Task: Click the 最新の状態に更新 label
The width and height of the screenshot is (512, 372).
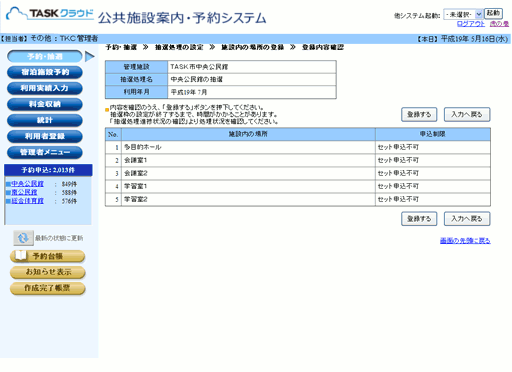Action: (59, 238)
